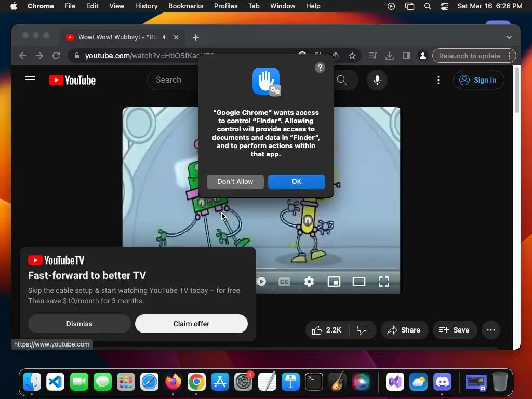Open Spotlight search in menu bar

[428, 6]
